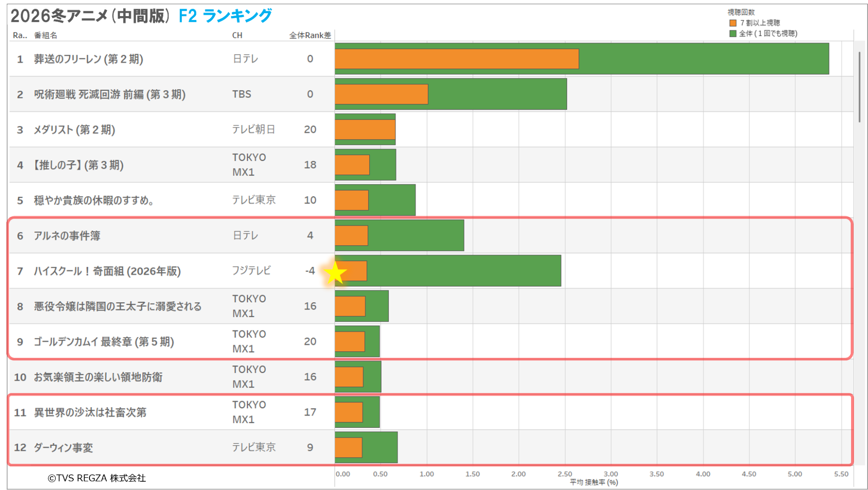Screen dimensions: 868x490
Task: Click orange bar for 葬送のフリーレン
Action: [456, 59]
